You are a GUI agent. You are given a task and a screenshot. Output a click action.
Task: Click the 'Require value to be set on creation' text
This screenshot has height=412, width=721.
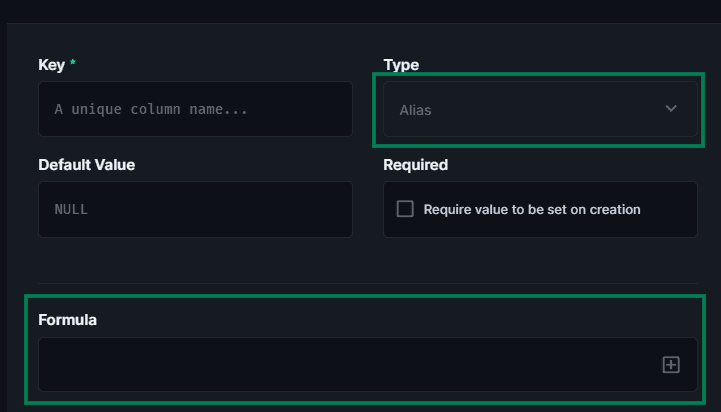(x=532, y=209)
